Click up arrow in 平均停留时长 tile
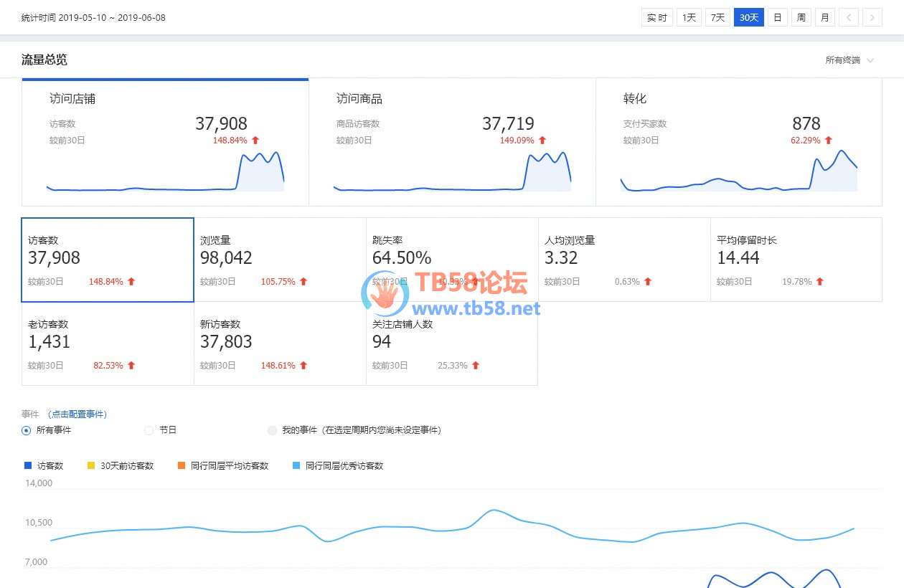 [x=820, y=282]
